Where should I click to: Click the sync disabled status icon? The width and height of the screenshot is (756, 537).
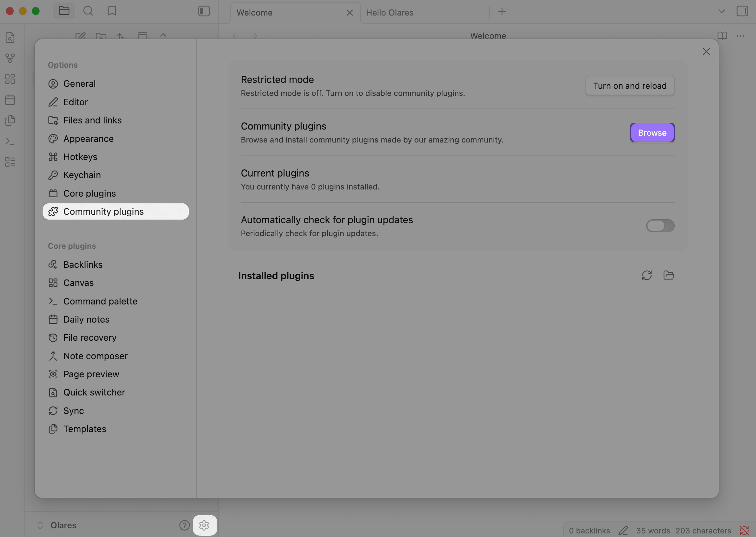click(x=744, y=531)
